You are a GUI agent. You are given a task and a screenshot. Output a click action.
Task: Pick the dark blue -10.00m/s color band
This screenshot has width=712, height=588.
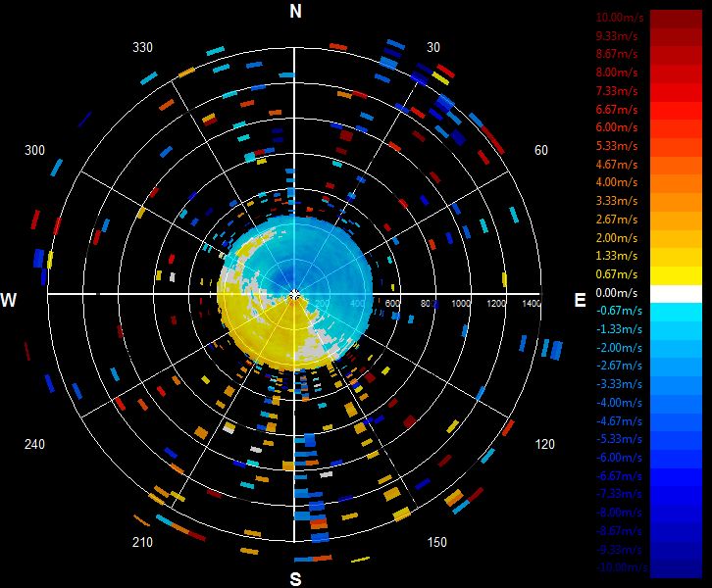pyautogui.click(x=676, y=569)
